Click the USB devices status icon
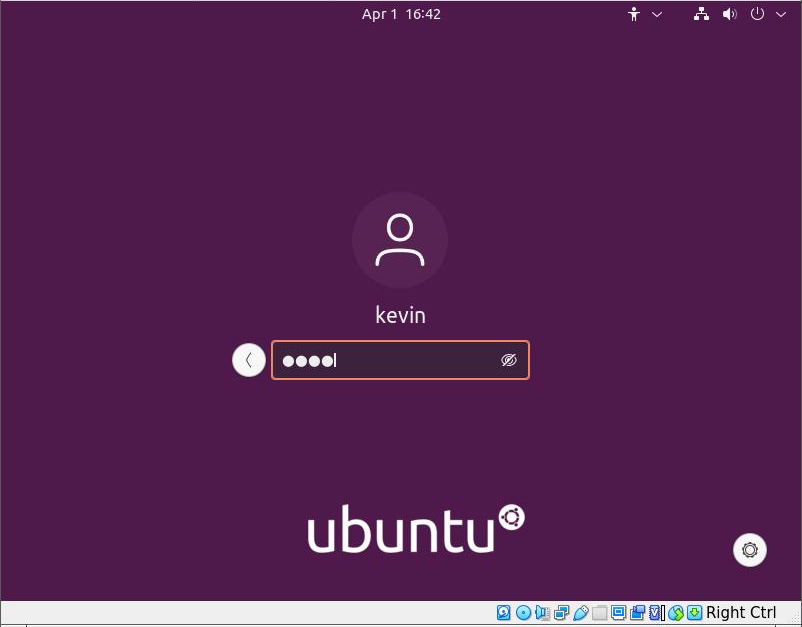 (580, 613)
